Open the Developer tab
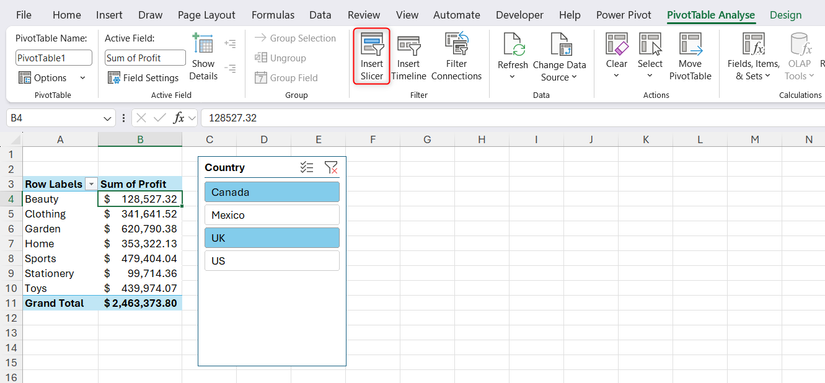Image resolution: width=825 pixels, height=383 pixels. click(519, 15)
